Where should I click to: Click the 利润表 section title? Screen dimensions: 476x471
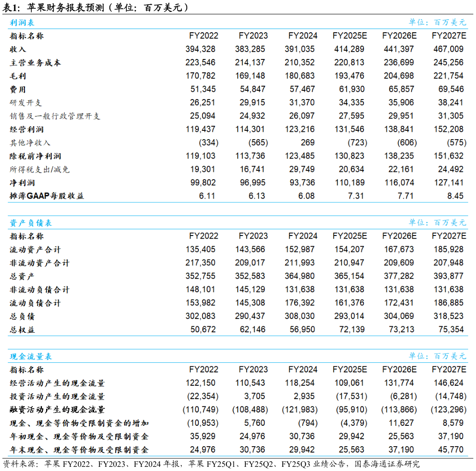click(22, 23)
